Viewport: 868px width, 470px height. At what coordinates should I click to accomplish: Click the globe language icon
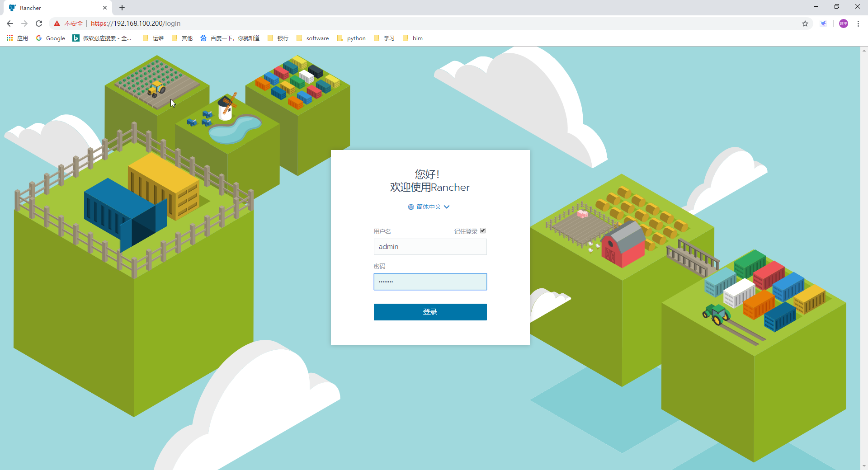pyautogui.click(x=411, y=207)
